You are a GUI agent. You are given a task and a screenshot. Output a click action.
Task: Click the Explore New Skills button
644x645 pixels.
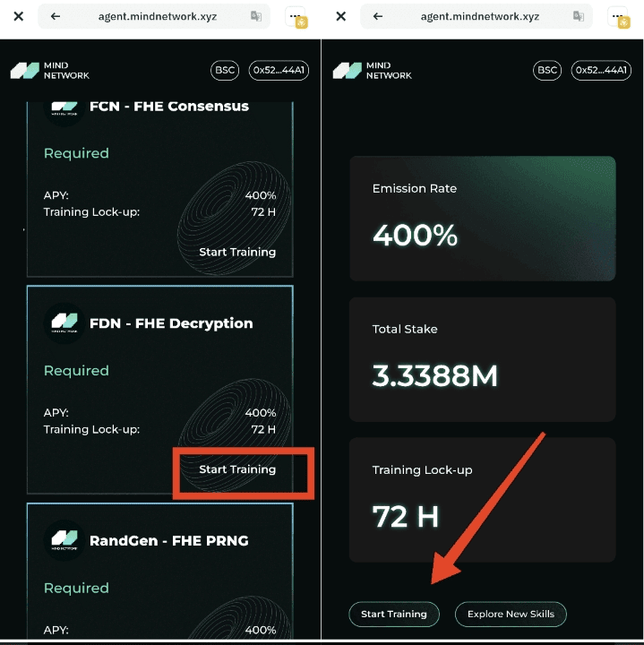(511, 615)
